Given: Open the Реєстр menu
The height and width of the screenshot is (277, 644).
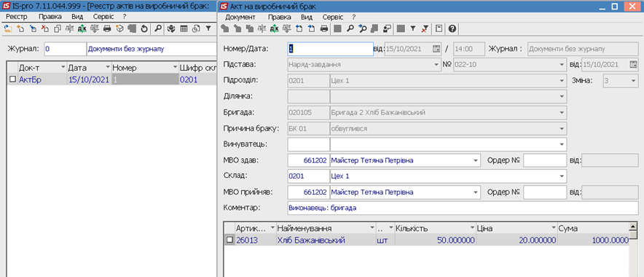Looking at the screenshot, I should pyautogui.click(x=17, y=17).
